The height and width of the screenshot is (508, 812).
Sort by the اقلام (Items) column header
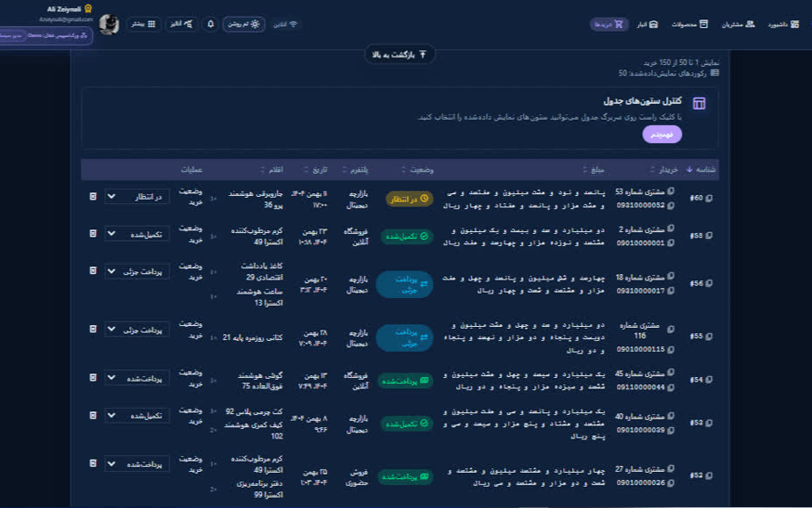(272, 170)
